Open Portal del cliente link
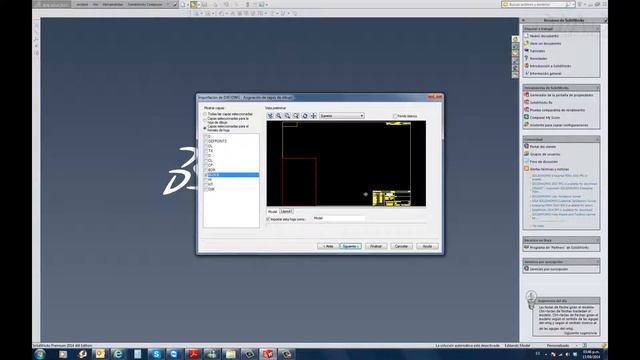 [x=542, y=147]
